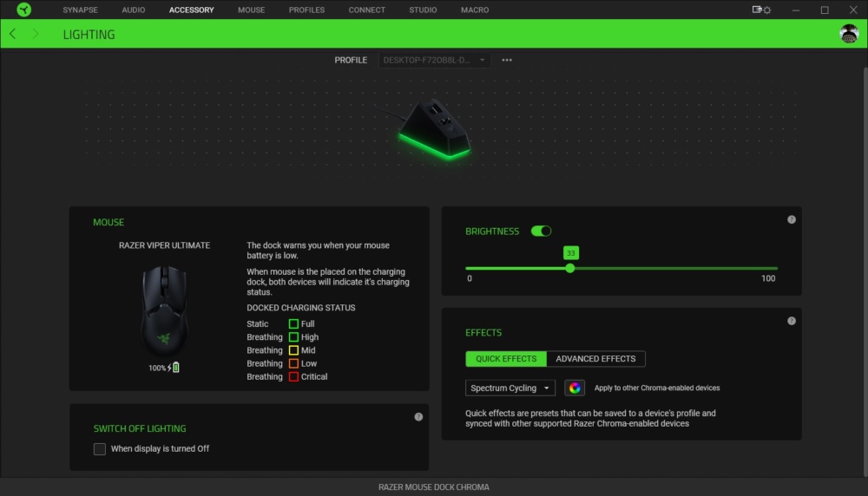Expand the Spectrum Cycling dropdown
The width and height of the screenshot is (868, 496).
tap(510, 388)
